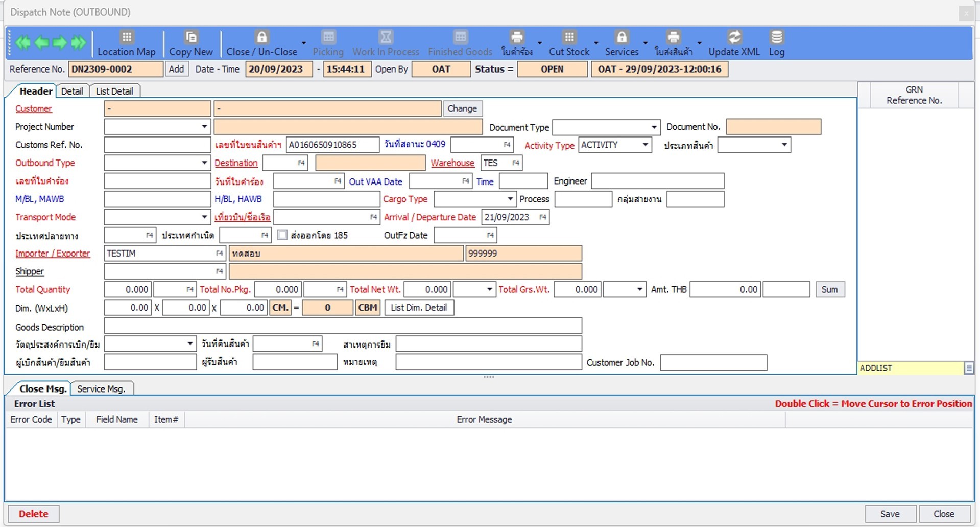The image size is (980, 527).
Task: Open the Services function
Action: click(622, 43)
